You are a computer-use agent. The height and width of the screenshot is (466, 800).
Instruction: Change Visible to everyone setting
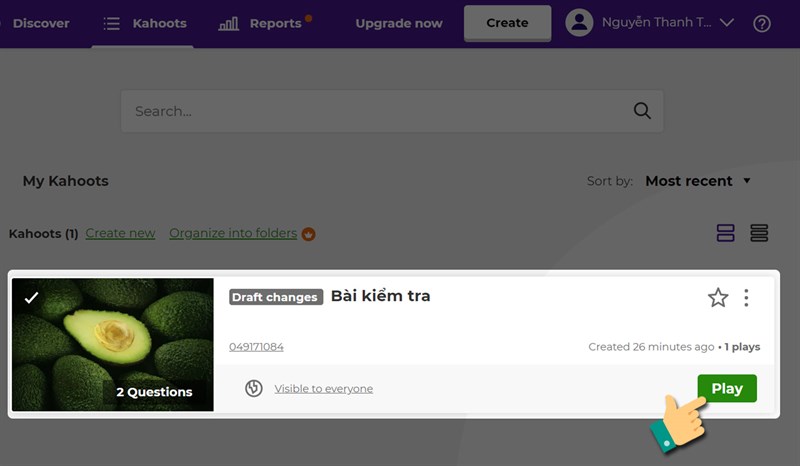tap(323, 388)
